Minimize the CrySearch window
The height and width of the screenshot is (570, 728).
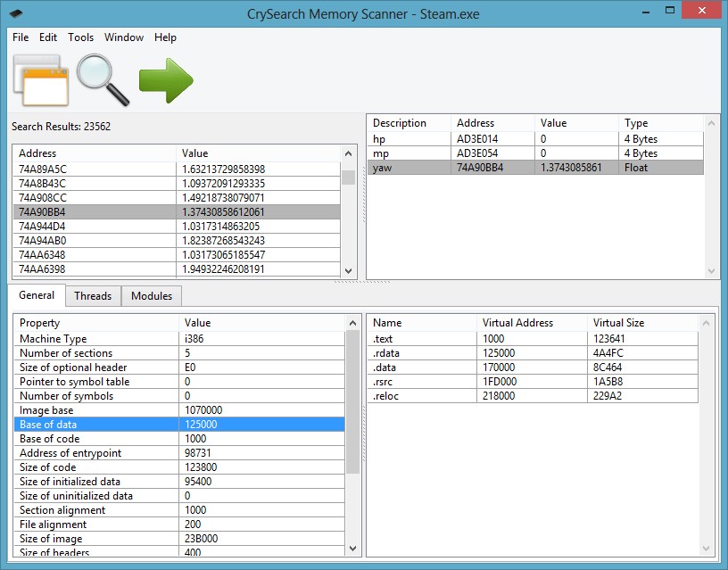pos(646,11)
